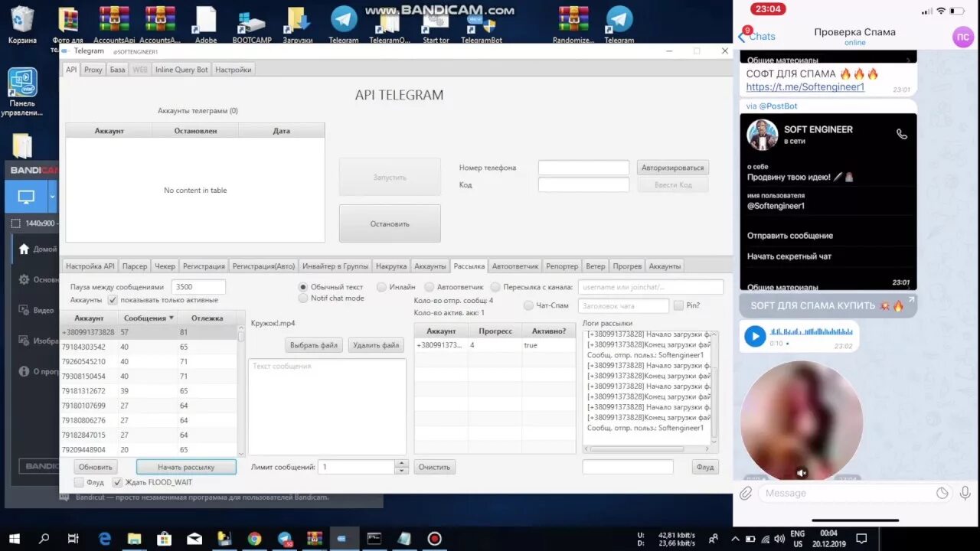Play the voice message in phone chat

tap(755, 336)
